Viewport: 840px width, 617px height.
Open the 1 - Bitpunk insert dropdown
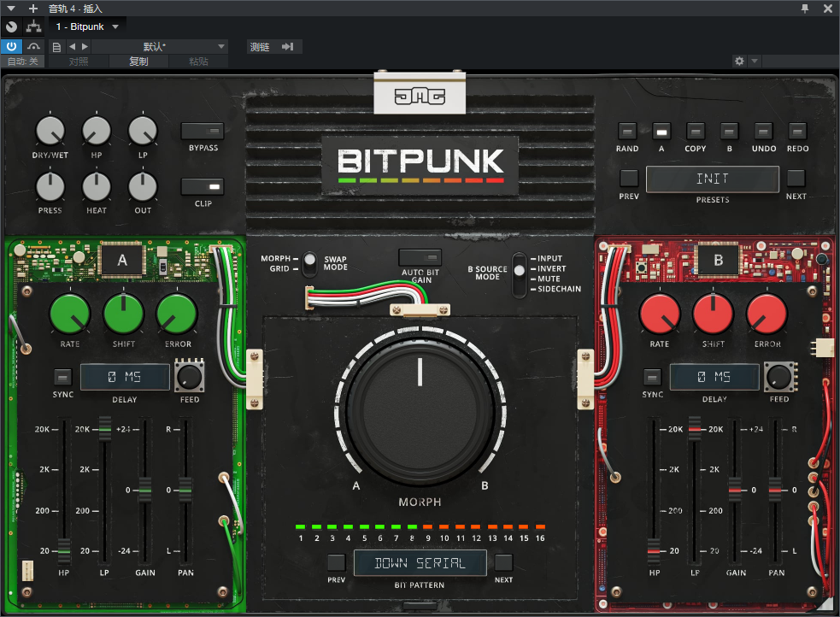coord(87,26)
